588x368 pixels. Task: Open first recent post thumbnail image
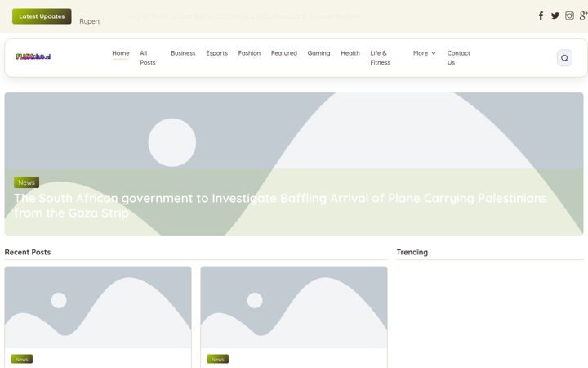(x=98, y=307)
